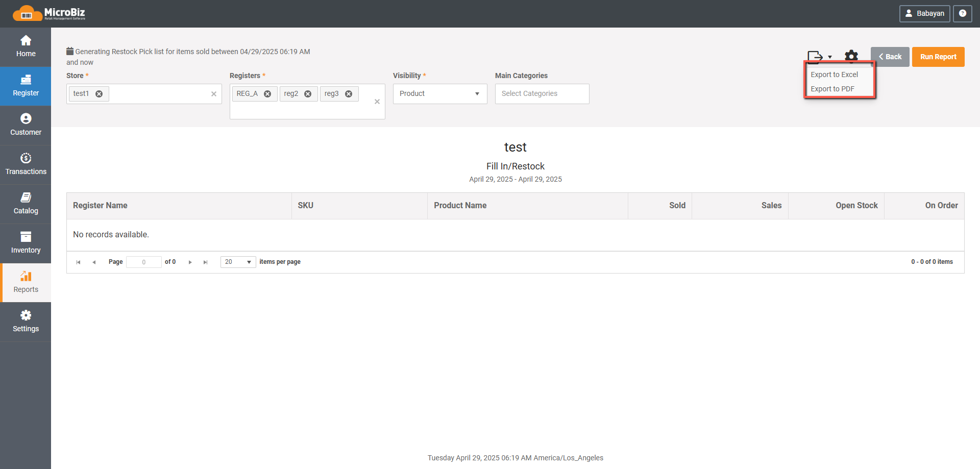This screenshot has width=980, height=469.
Task: Open the Settings section in sidebar
Action: click(x=26, y=322)
